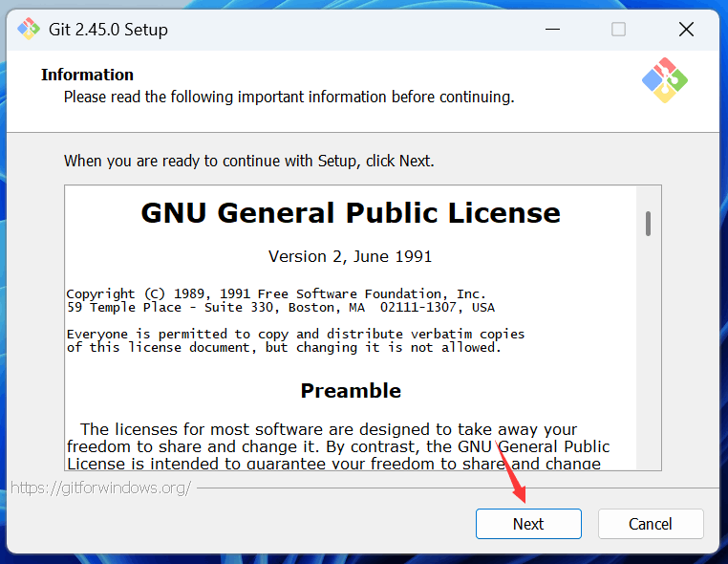
Task: Click the Preamble heading
Action: click(x=351, y=391)
